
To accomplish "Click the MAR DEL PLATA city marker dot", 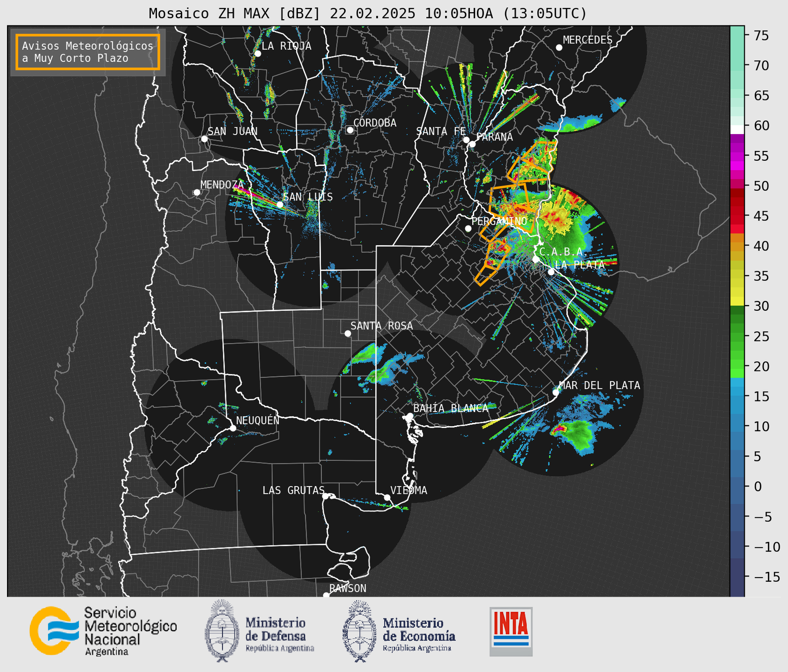I will pos(555,393).
